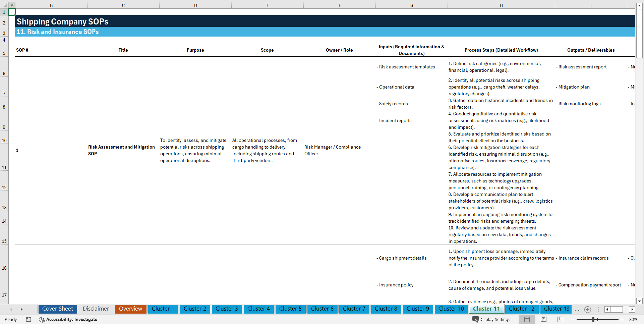Image resolution: width=644 pixels, height=324 pixels.
Task: Go to the Cover Sheet tab
Action: point(57,309)
